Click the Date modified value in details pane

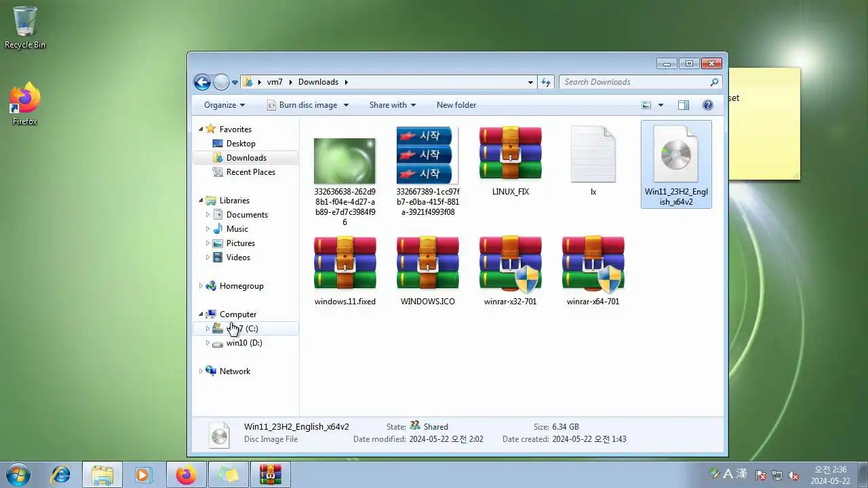[x=446, y=439]
